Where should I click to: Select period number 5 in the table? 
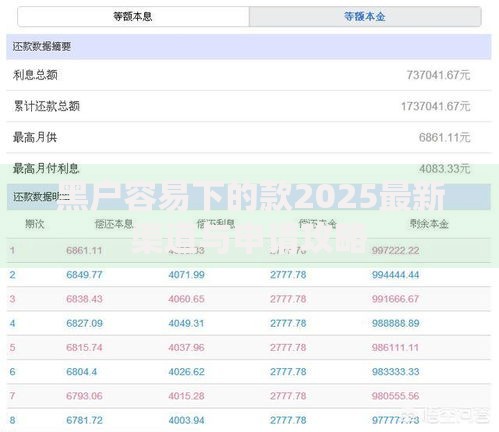(x=12, y=347)
